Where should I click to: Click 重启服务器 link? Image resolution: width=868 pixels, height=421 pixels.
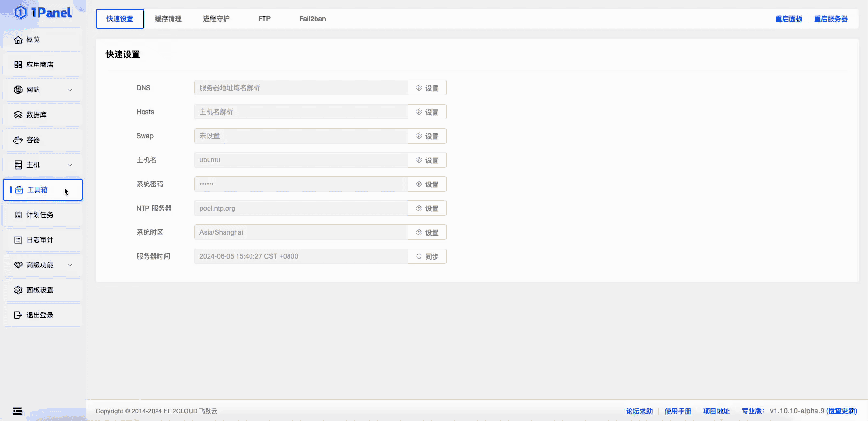pyautogui.click(x=831, y=19)
